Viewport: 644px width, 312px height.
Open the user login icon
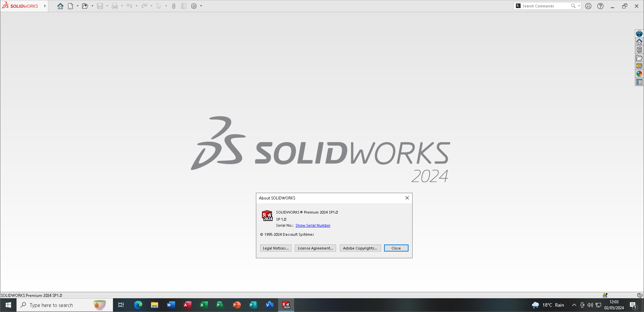(588, 6)
